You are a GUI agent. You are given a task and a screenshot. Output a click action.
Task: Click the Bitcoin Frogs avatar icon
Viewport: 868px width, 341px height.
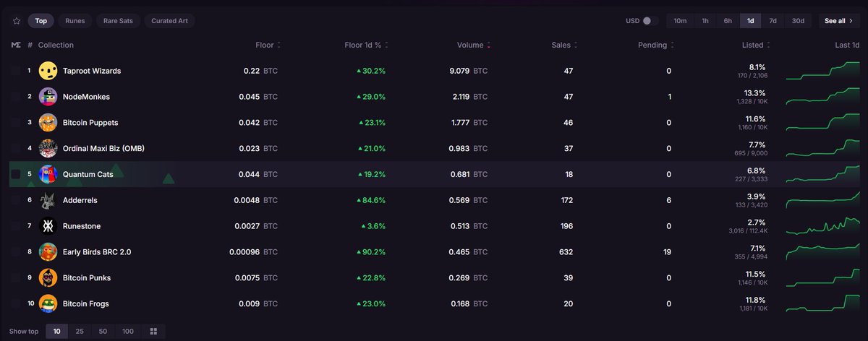coord(48,303)
